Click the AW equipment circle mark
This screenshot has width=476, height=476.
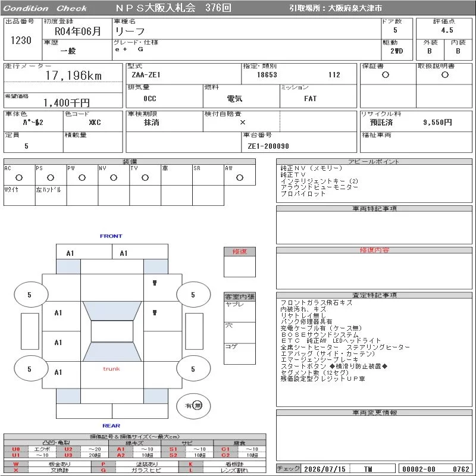[240, 178]
